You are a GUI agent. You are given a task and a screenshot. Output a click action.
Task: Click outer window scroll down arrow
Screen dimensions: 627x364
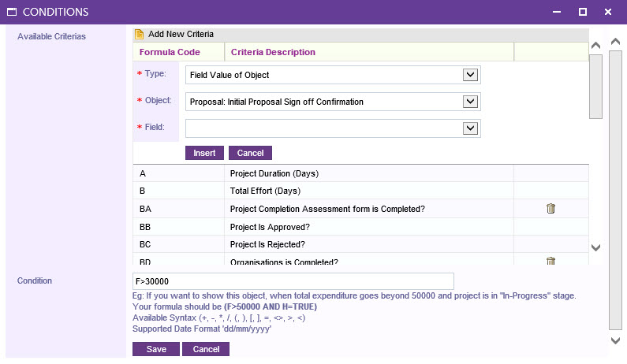[x=615, y=341]
